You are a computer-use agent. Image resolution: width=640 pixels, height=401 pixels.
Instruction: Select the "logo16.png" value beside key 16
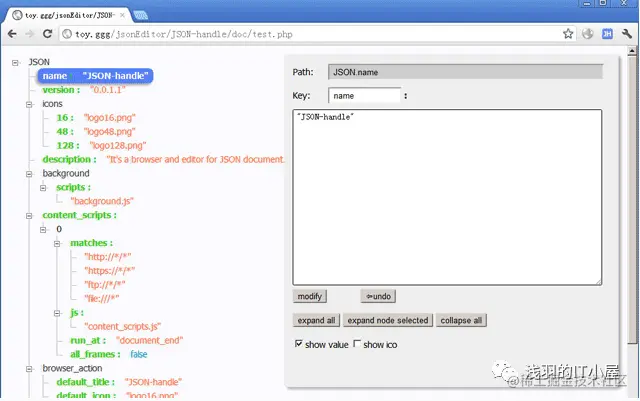coord(109,118)
